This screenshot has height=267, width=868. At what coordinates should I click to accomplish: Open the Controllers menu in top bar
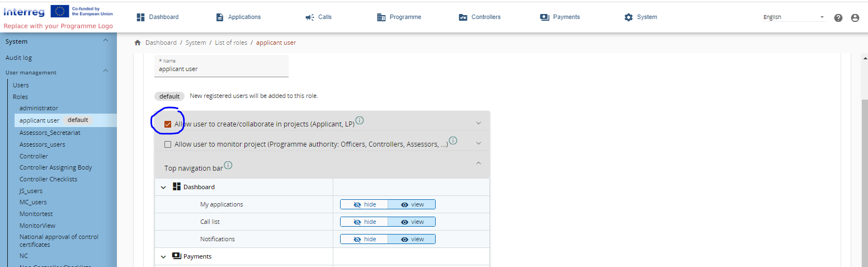click(x=479, y=17)
